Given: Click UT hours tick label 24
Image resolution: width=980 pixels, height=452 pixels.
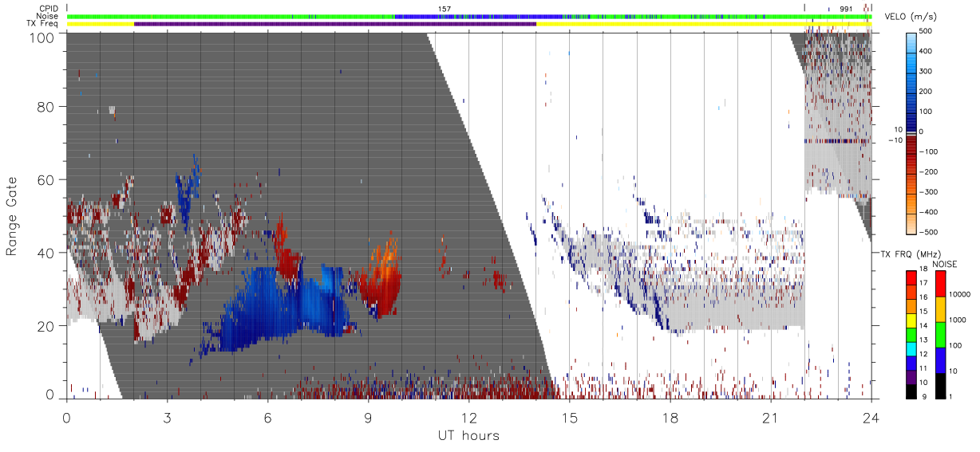Looking at the screenshot, I should tap(871, 418).
